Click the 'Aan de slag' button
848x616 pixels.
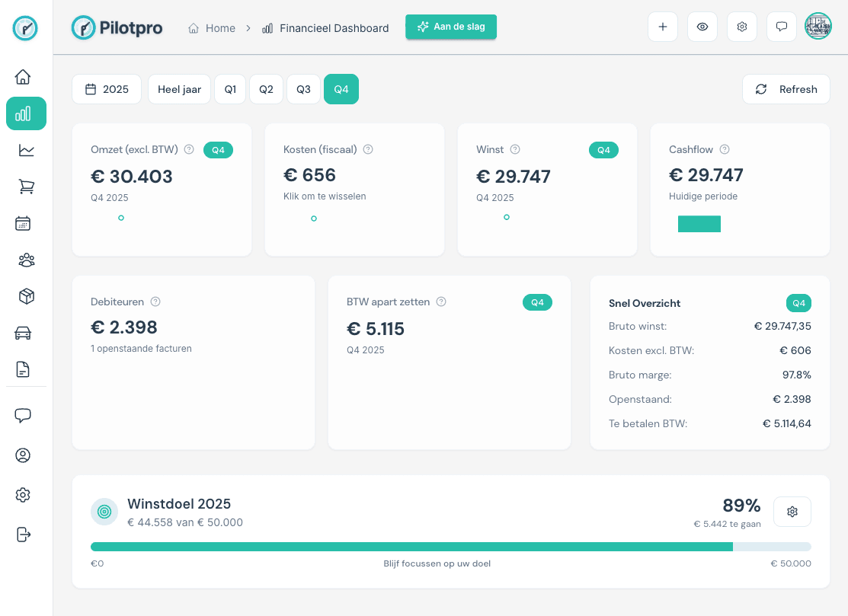pos(451,26)
